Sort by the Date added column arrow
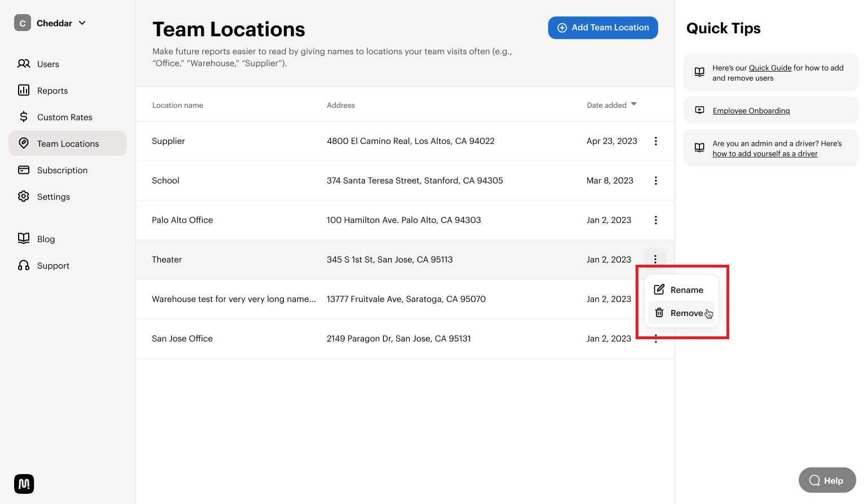867x504 pixels. coord(634,104)
